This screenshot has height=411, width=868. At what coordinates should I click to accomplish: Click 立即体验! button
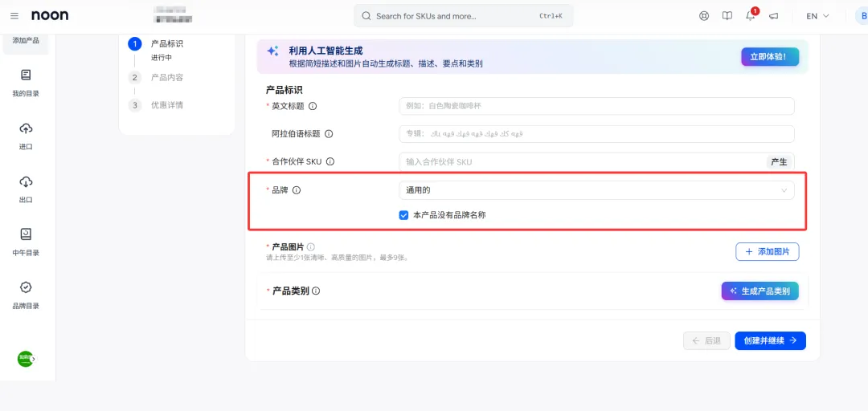point(770,56)
